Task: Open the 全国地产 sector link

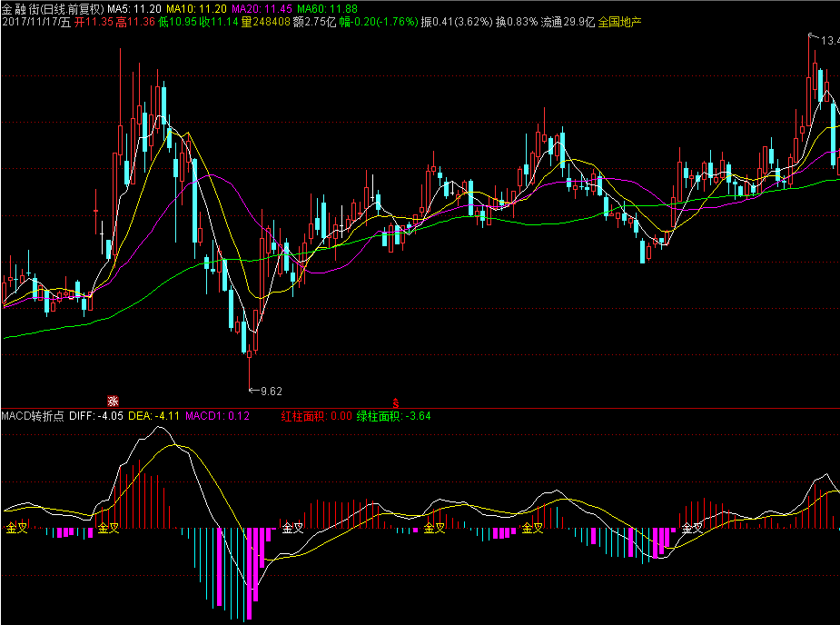Action: coord(619,22)
